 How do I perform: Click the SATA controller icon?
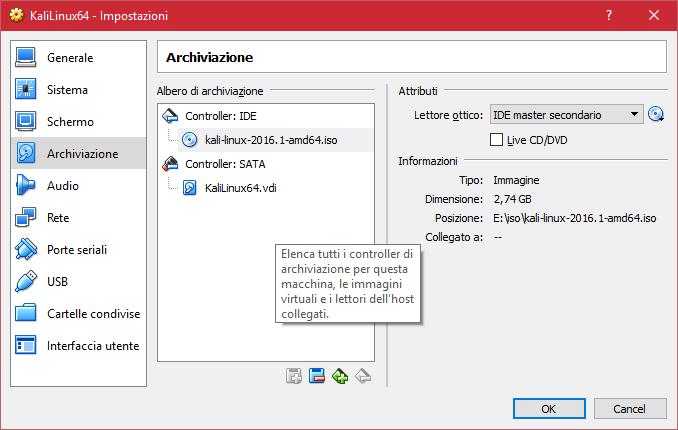coord(170,164)
